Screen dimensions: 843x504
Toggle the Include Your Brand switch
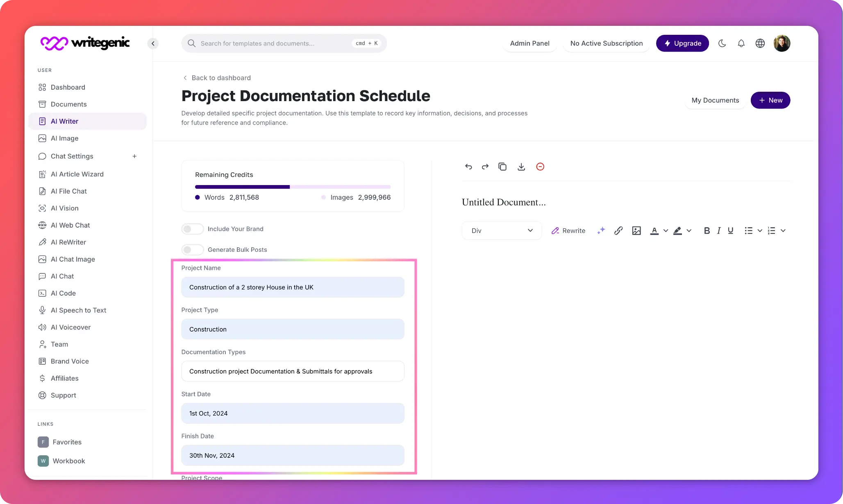point(191,228)
